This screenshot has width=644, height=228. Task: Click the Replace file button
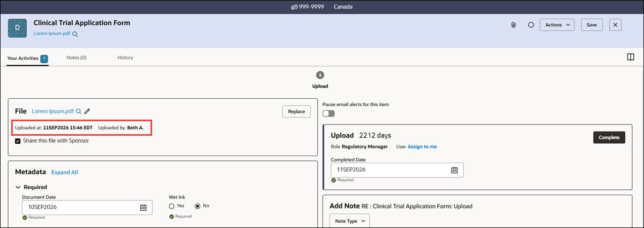click(296, 111)
